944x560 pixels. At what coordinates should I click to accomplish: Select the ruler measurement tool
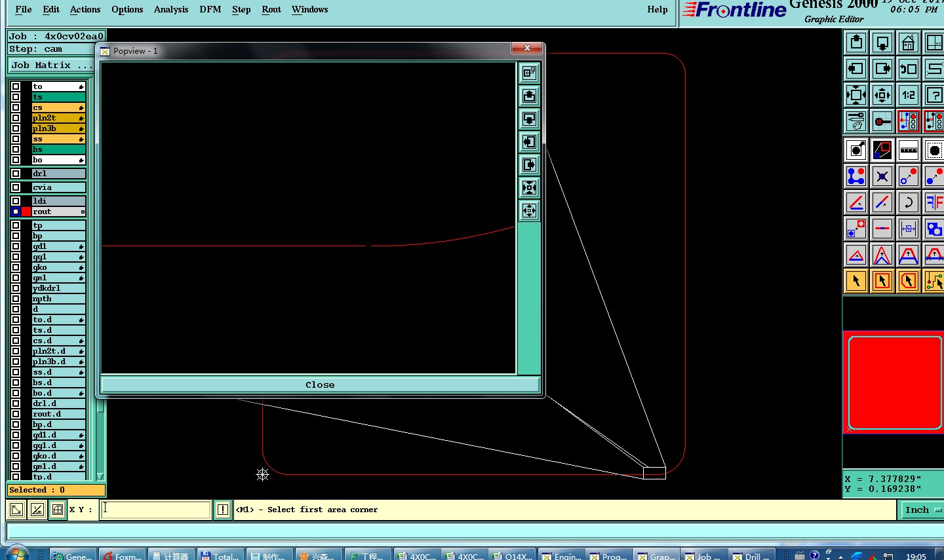[x=909, y=150]
